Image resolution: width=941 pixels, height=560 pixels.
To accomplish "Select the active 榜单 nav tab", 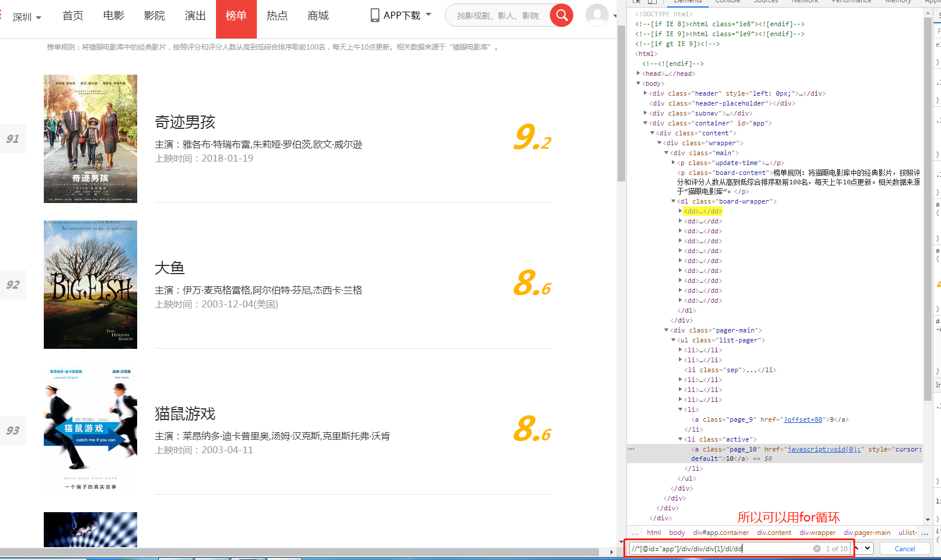I will tap(236, 19).
